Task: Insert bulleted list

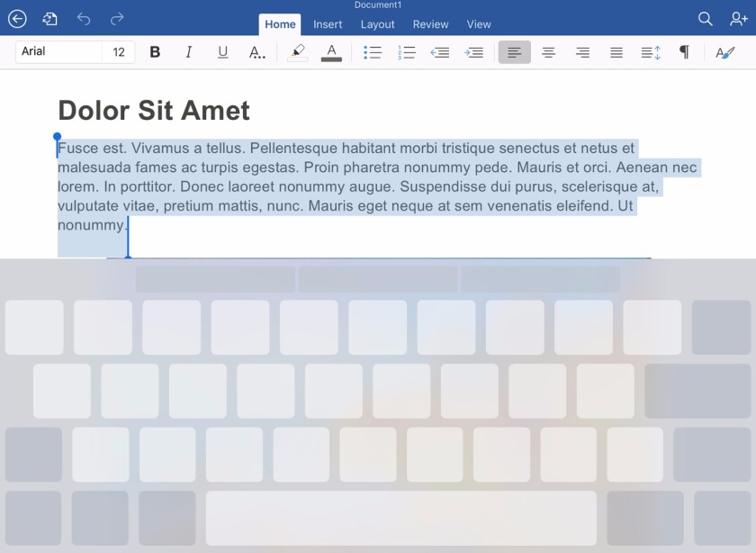Action: 373,52
